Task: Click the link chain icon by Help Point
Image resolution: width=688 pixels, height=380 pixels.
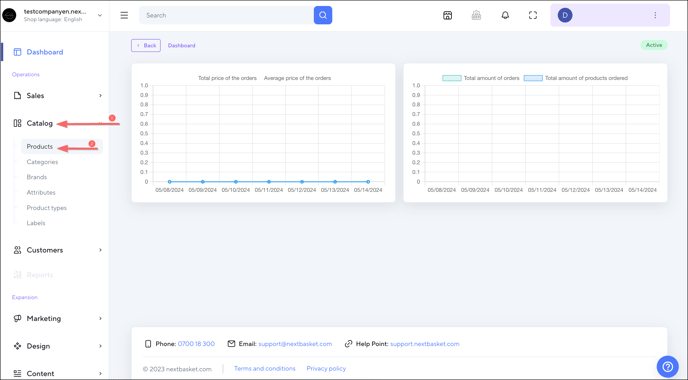Action: tap(348, 344)
